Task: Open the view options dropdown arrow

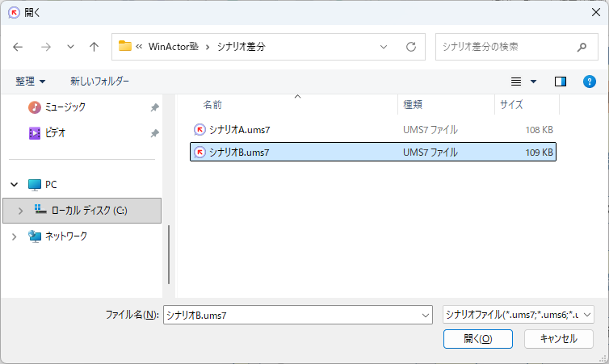Action: [533, 82]
